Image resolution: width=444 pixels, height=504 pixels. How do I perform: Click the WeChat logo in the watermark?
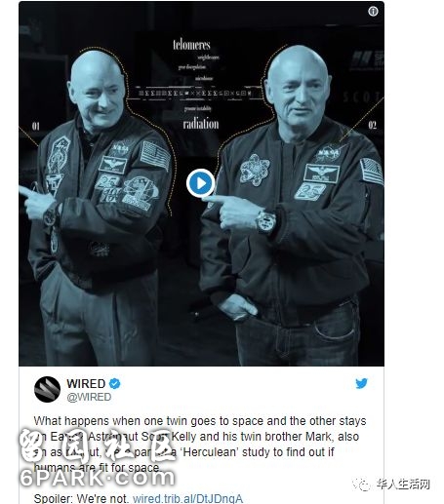[362, 485]
